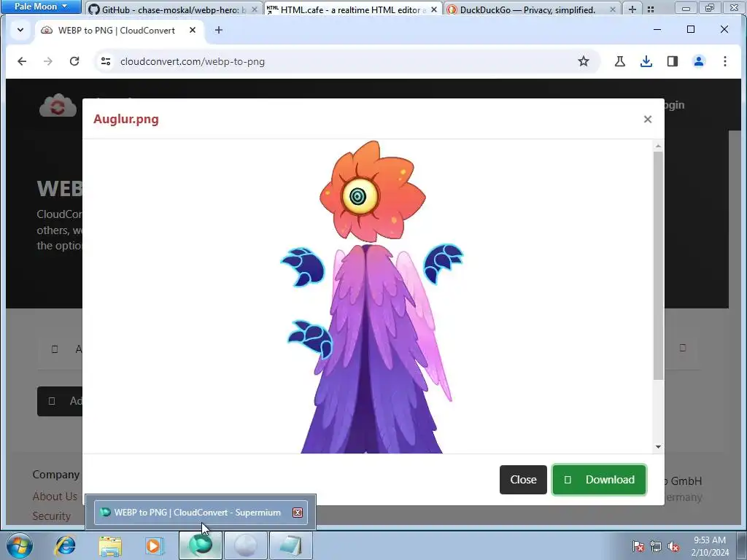The height and width of the screenshot is (560, 747).
Task: Click the Supermium taskbar icon
Action: pos(201,545)
